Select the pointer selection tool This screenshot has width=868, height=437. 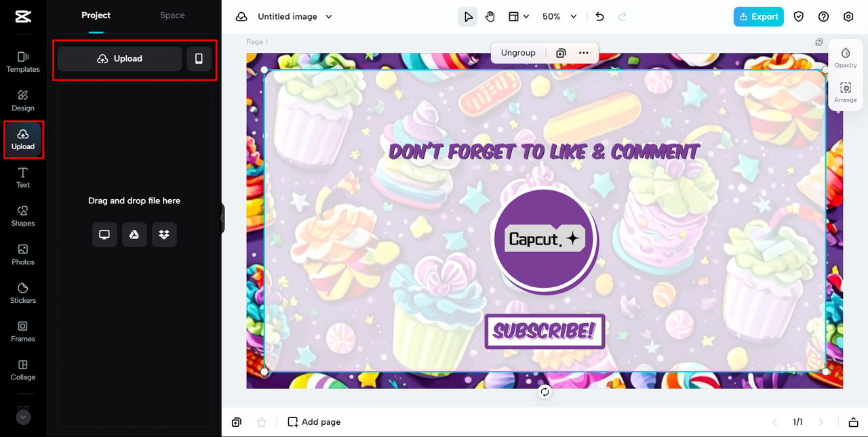(x=468, y=17)
